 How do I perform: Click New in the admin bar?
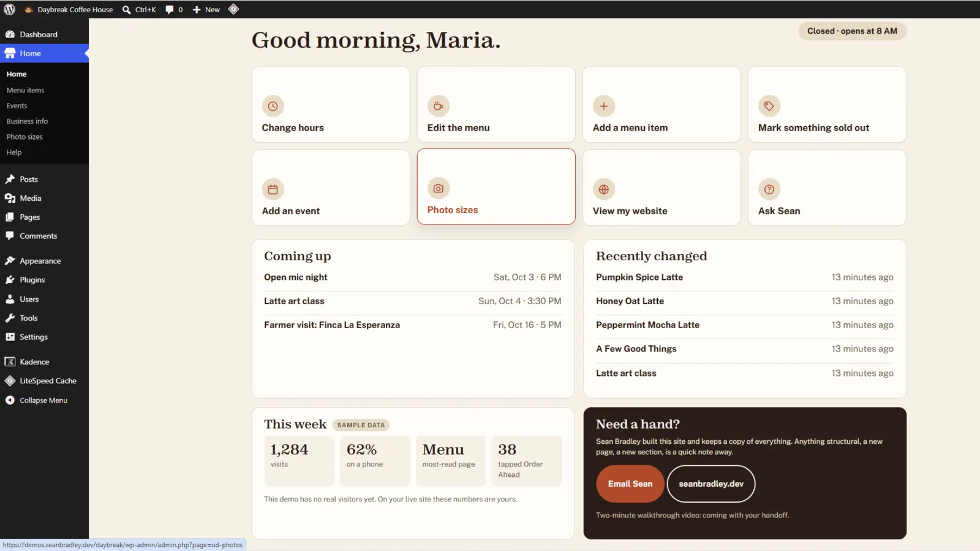click(206, 9)
